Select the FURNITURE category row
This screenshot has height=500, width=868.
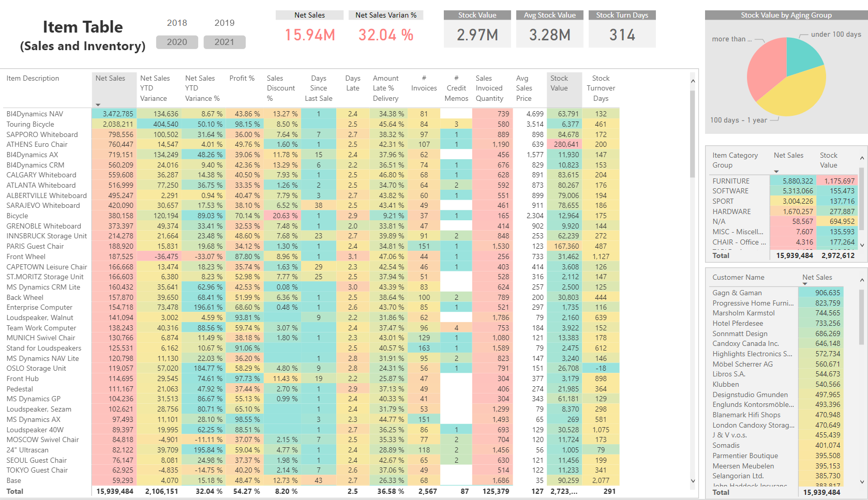(x=731, y=180)
